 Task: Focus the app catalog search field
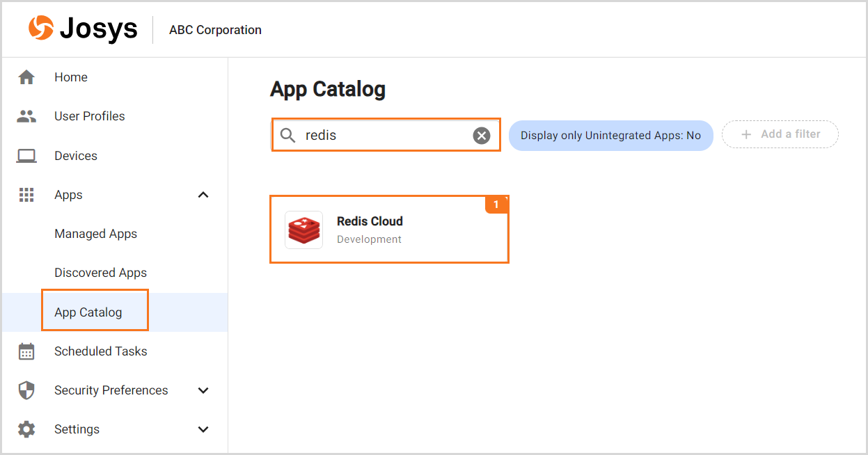pyautogui.click(x=386, y=135)
